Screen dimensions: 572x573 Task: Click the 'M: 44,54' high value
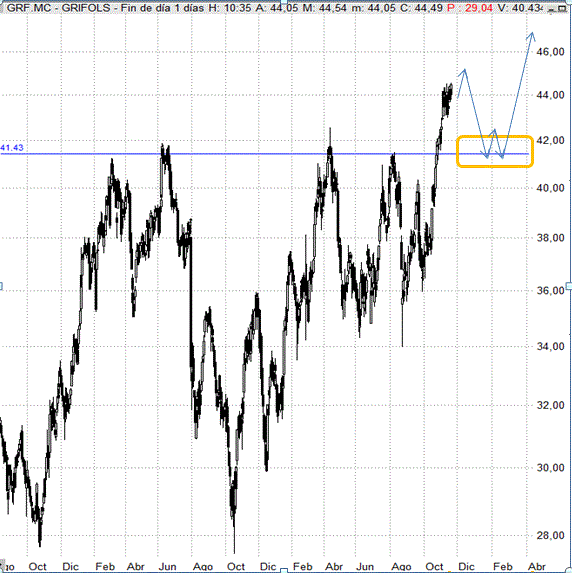(x=325, y=8)
